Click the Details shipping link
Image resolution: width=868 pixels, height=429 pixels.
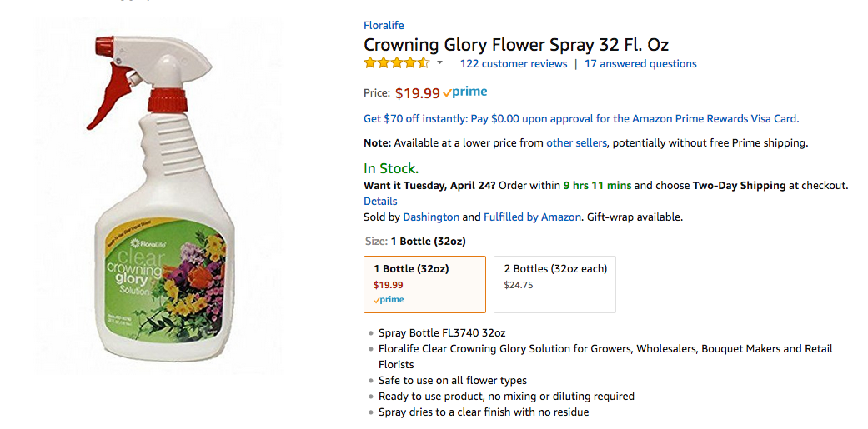click(x=380, y=202)
